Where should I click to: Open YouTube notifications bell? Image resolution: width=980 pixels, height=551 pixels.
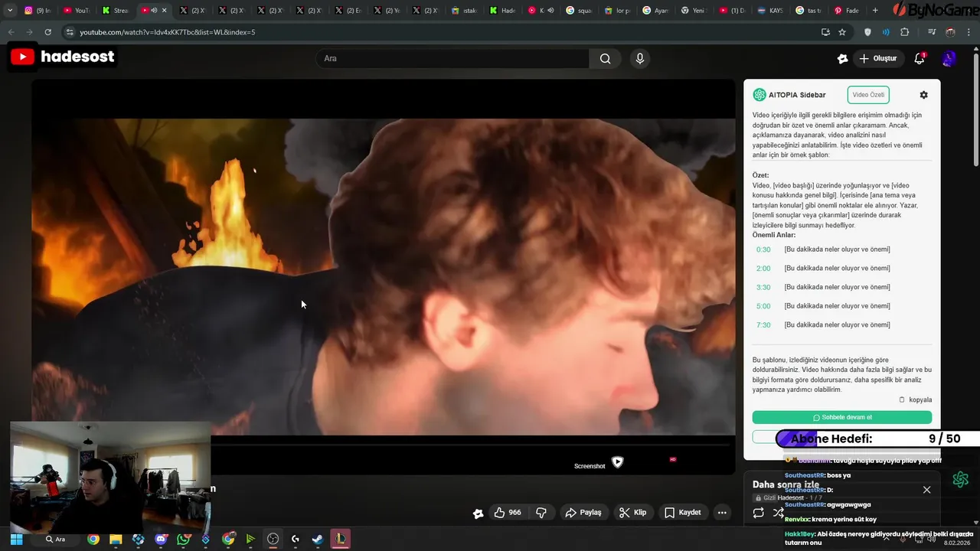point(920,59)
